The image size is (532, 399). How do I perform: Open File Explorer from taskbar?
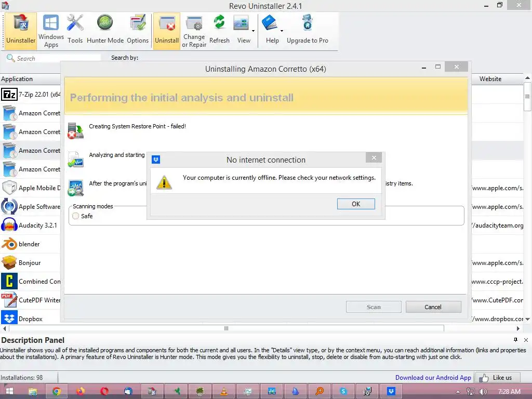tap(33, 391)
